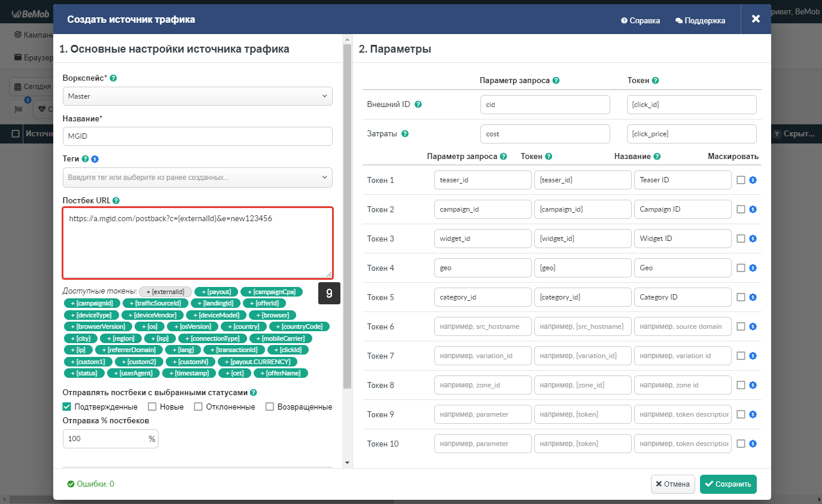
Task: Click the Название input field with MGID
Action: click(x=197, y=136)
